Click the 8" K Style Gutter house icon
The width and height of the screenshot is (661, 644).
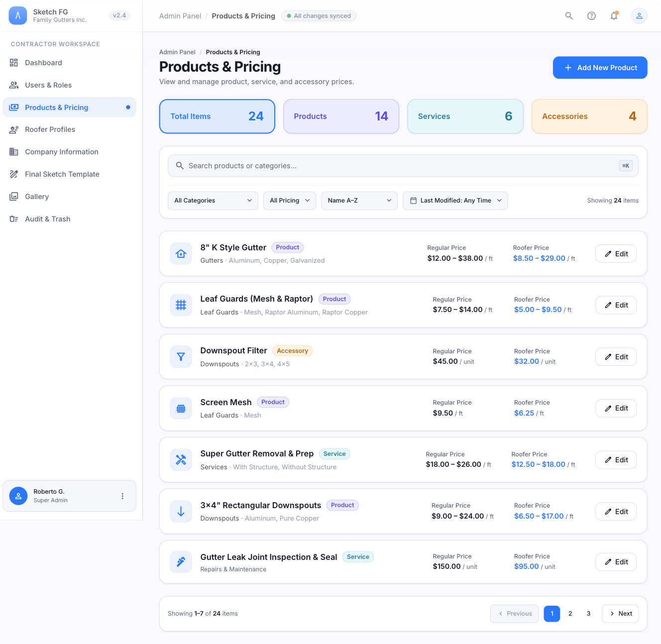click(x=181, y=254)
